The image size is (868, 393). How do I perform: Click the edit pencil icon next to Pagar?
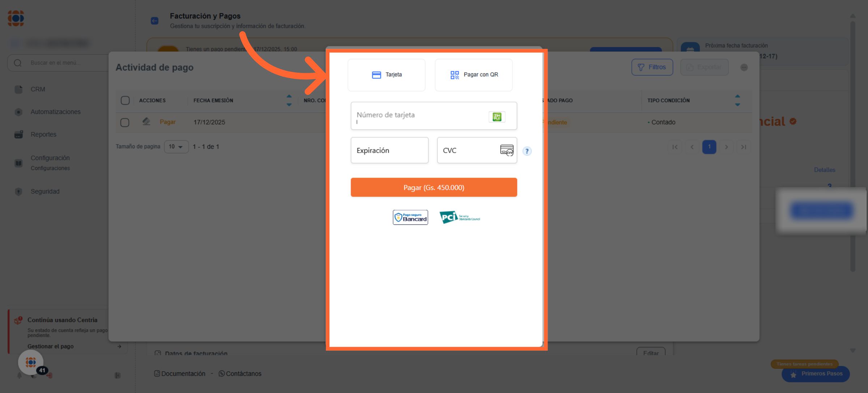click(146, 122)
